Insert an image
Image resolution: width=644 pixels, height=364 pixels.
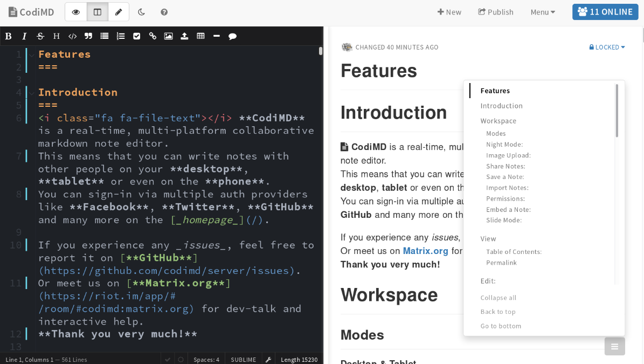point(168,36)
